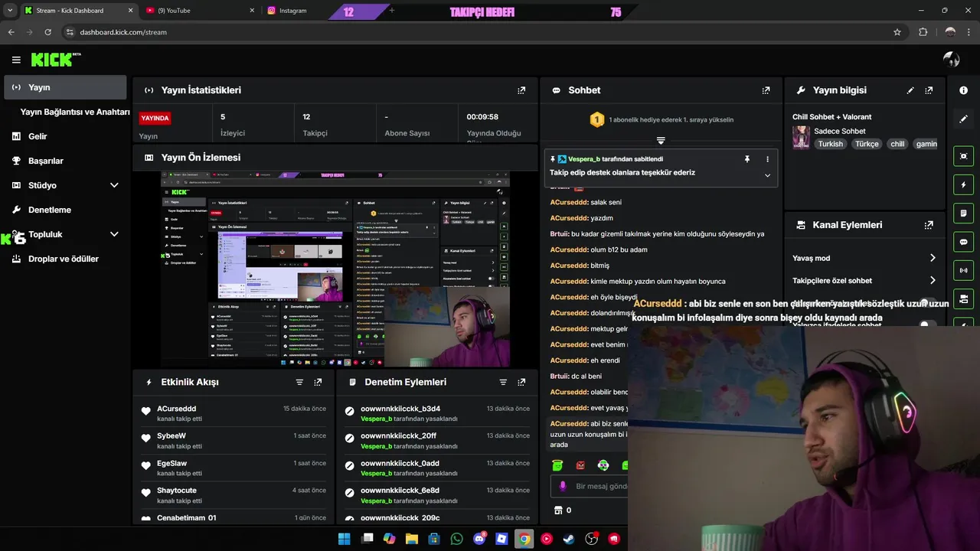Viewport: 980px width, 551px height.
Task: Click the stream preview video
Action: [335, 269]
